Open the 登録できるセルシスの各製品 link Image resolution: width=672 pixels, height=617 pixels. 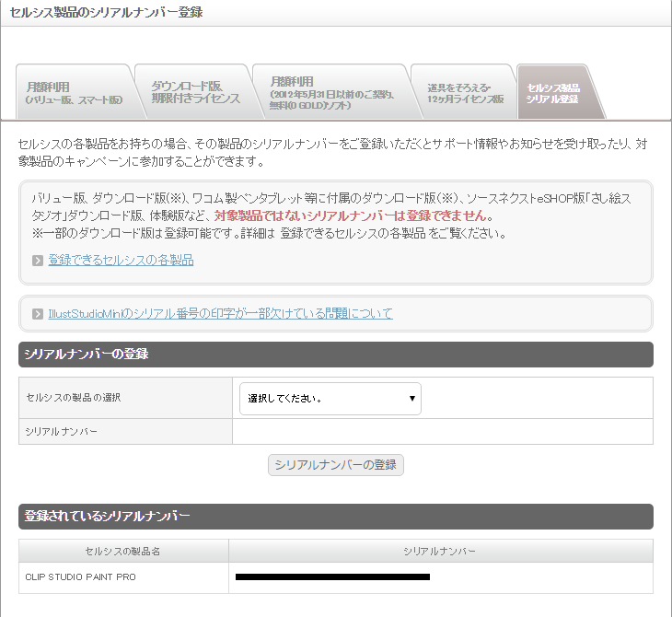click(x=121, y=261)
